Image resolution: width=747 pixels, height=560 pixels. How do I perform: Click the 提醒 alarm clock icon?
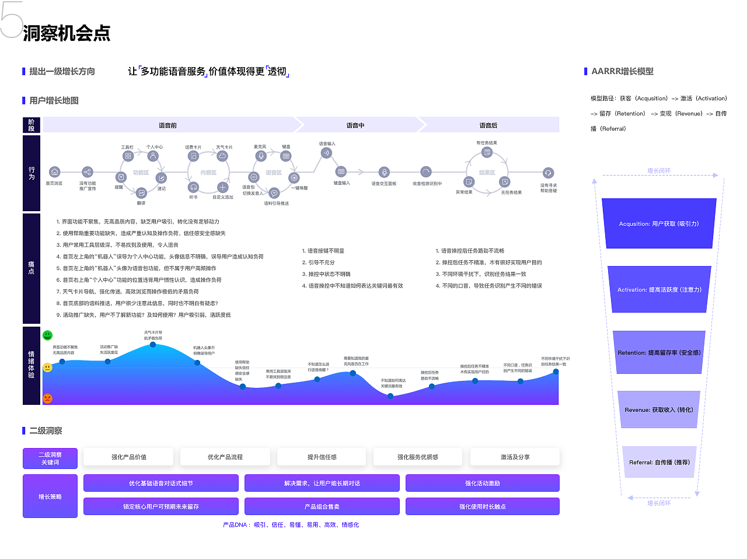[x=121, y=177]
